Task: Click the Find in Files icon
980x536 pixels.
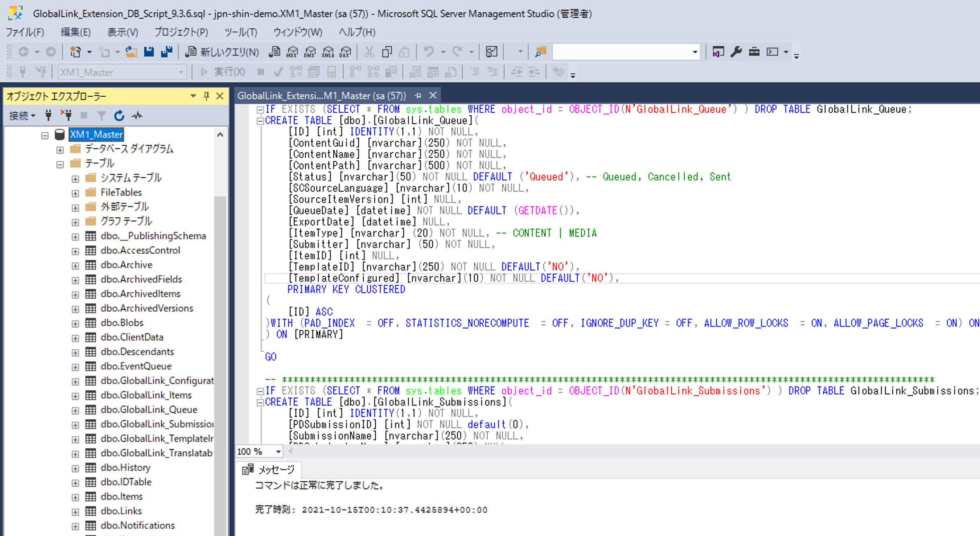Action: pos(541,52)
